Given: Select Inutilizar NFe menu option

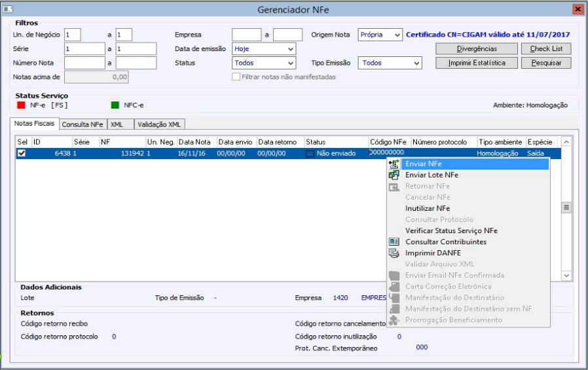Looking at the screenshot, I should point(468,208).
